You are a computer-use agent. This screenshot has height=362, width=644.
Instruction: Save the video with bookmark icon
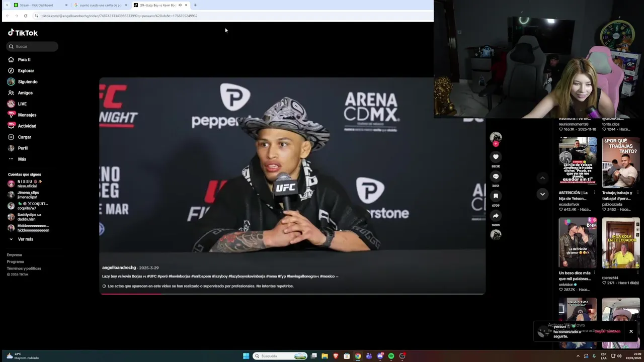[496, 196]
